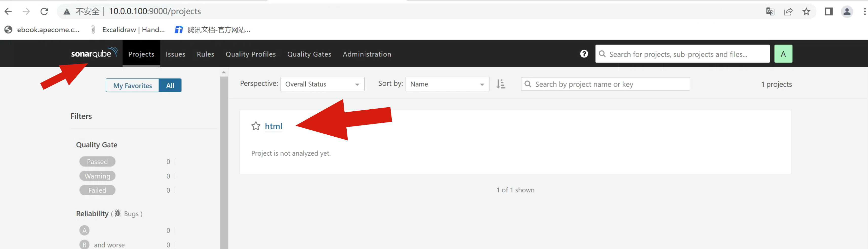Favorite the html project with star icon
868x249 pixels.
click(x=256, y=126)
